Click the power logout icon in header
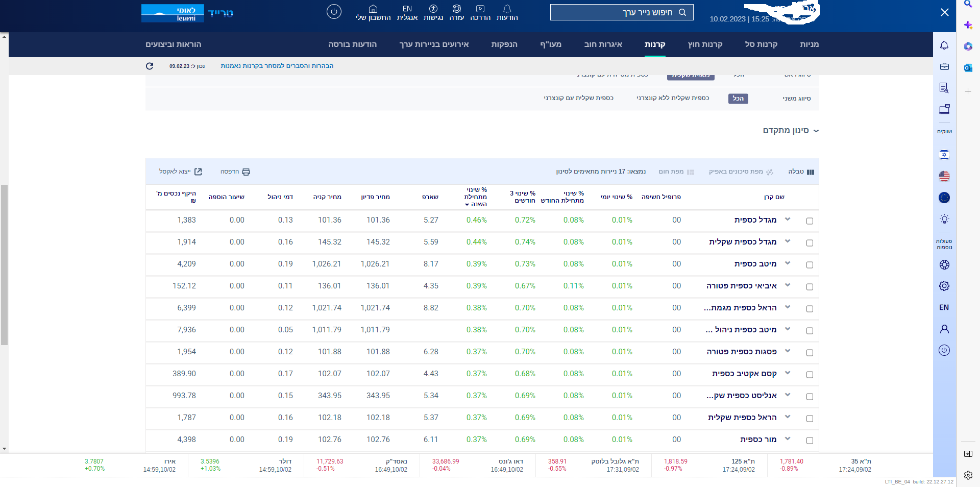Screen dimensions: 980x487 coord(334,11)
